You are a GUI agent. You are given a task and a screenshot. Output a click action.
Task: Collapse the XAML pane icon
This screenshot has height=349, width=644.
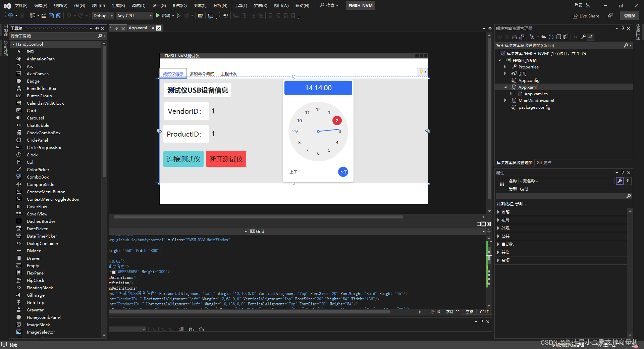(x=489, y=224)
